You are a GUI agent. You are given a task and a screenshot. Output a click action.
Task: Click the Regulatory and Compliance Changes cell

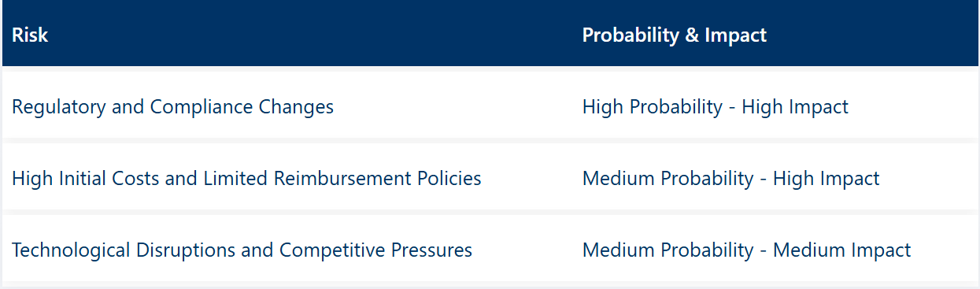(172, 107)
